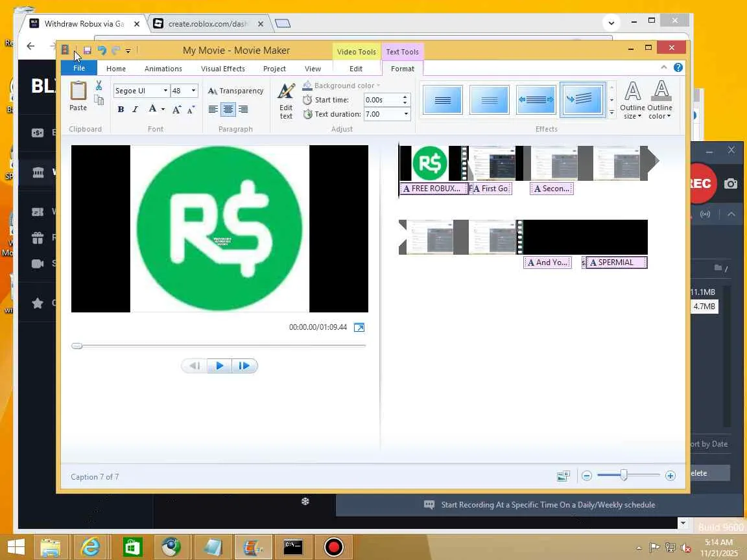This screenshot has height=560, width=747.
Task: Select the second faded text effect
Action: click(490, 100)
